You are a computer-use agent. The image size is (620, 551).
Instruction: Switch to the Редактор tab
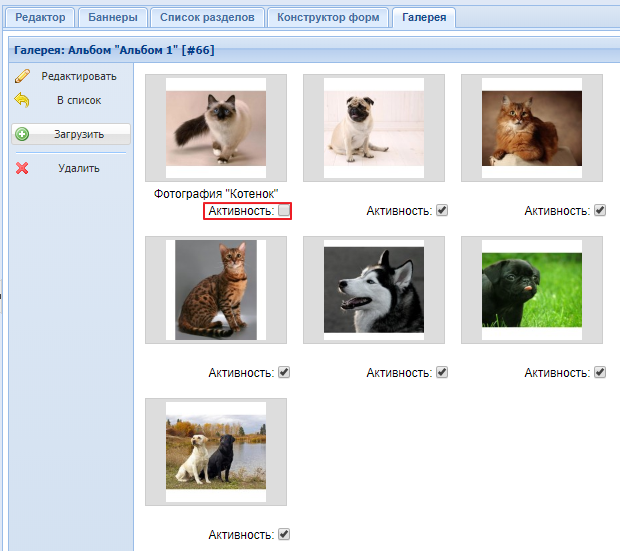(x=40, y=18)
